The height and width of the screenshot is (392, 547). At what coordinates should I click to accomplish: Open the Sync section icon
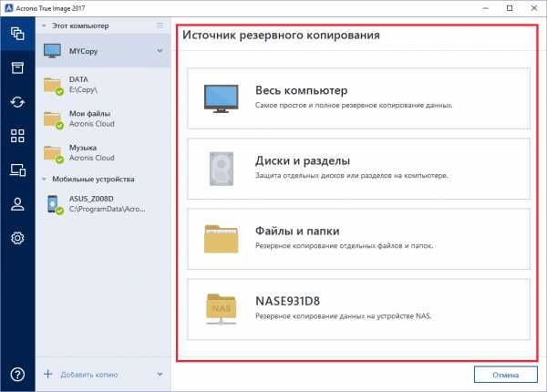[16, 101]
